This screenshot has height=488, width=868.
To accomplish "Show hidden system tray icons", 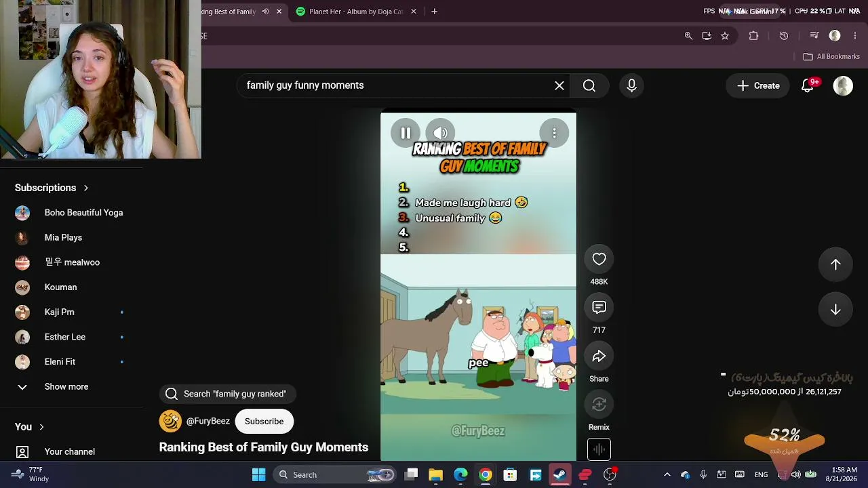I will 667,474.
